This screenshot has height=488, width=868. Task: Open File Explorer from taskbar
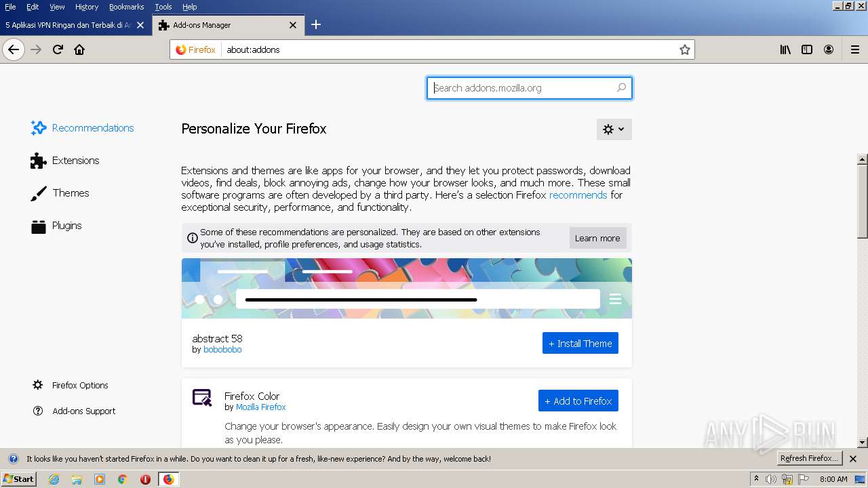pyautogui.click(x=77, y=479)
